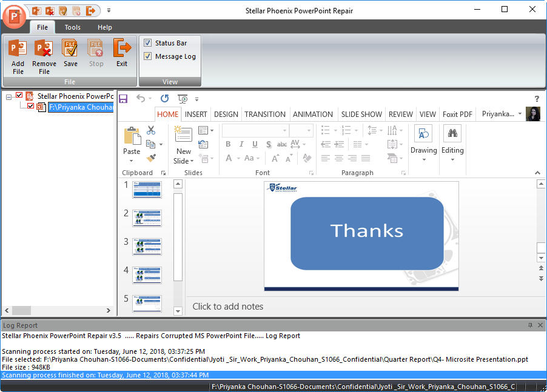Click the Exit icon in ribbon

(122, 48)
